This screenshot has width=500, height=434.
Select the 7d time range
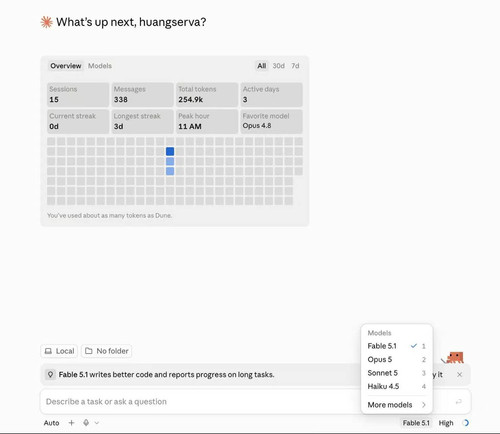pos(295,66)
